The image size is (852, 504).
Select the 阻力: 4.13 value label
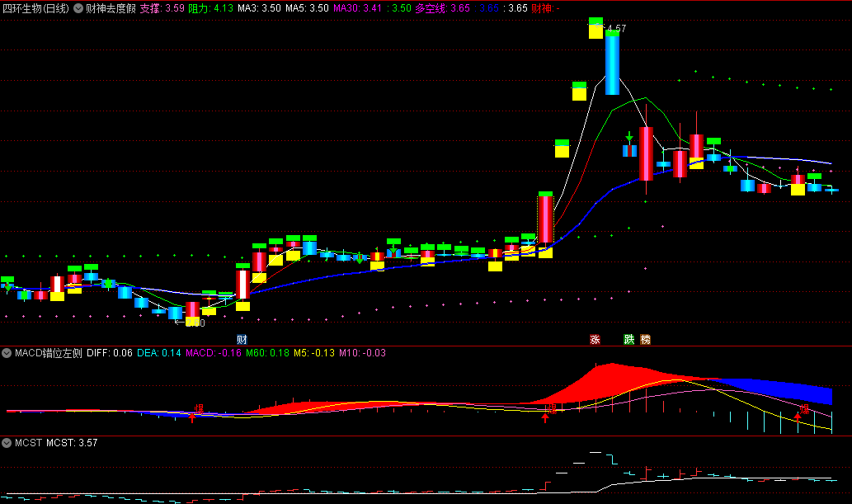(x=211, y=9)
